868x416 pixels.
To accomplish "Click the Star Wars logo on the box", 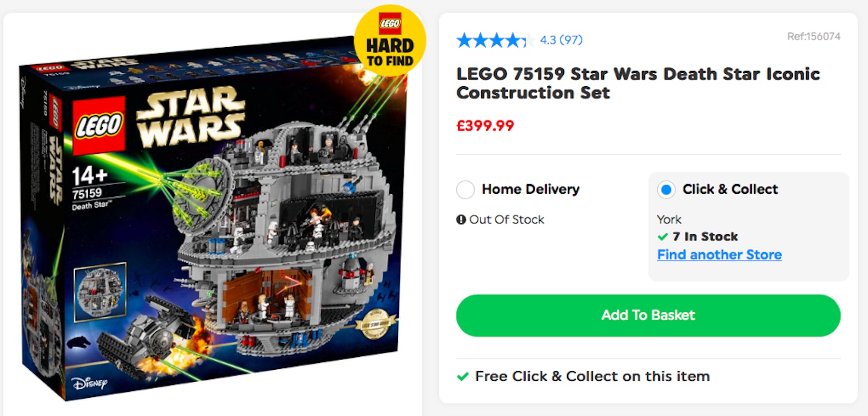I will click(x=190, y=117).
